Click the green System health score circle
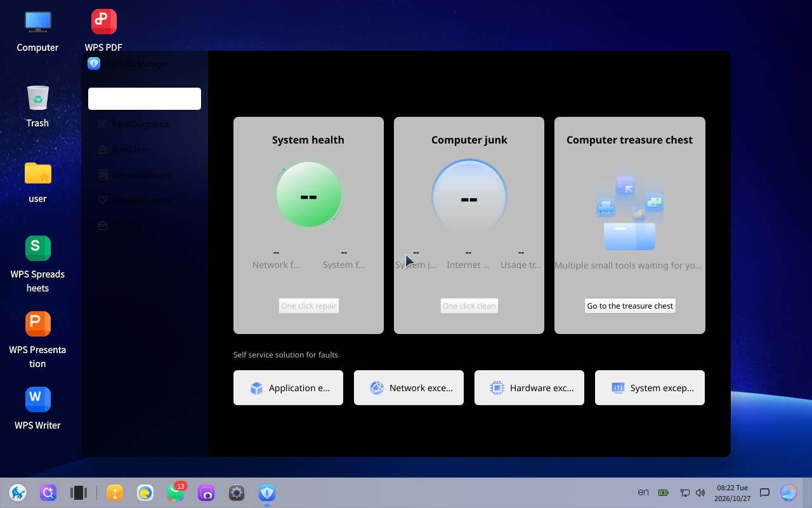The image size is (812, 508). tap(309, 194)
